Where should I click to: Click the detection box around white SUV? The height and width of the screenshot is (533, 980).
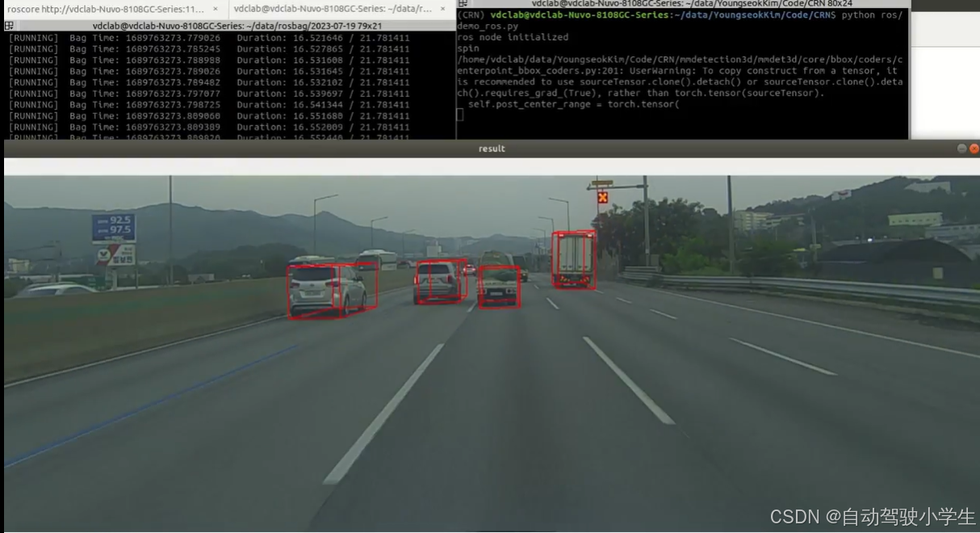click(333, 290)
